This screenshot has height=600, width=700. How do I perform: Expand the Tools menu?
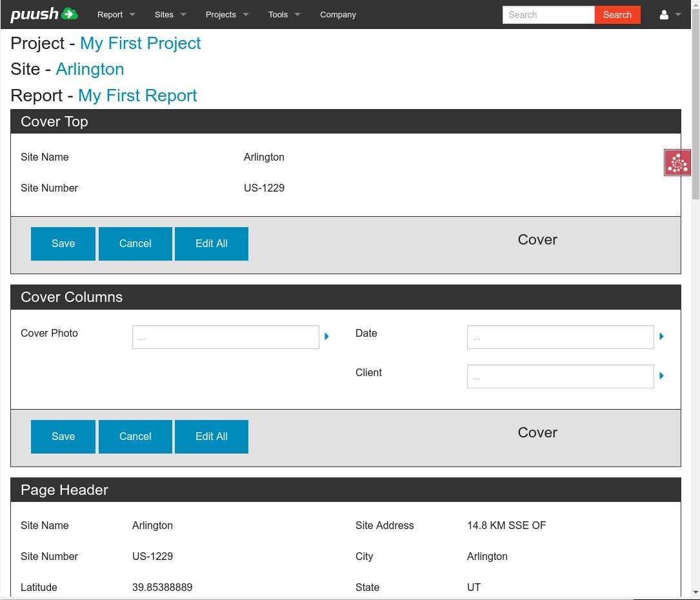tap(284, 15)
